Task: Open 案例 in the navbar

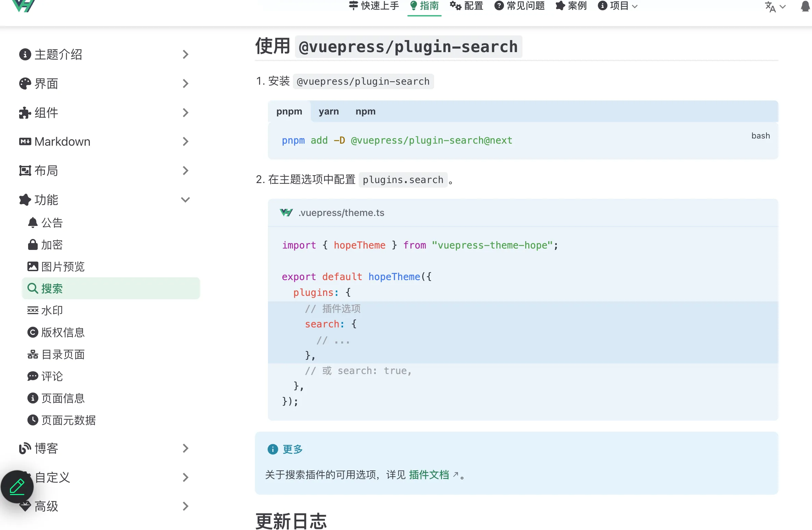Action: pos(571,6)
